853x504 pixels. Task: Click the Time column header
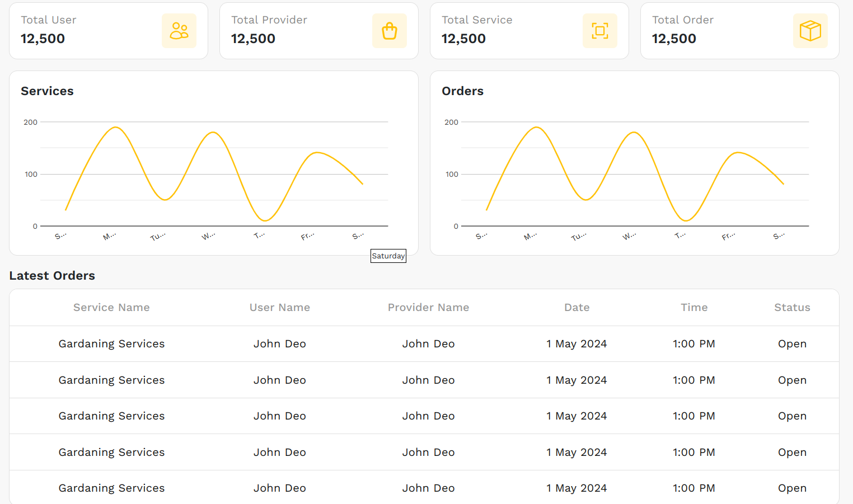(694, 307)
